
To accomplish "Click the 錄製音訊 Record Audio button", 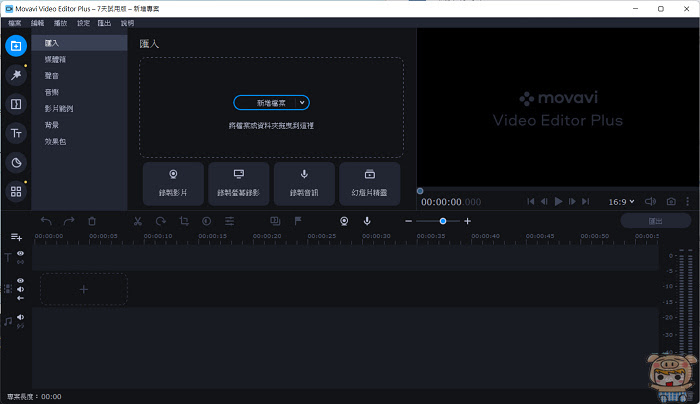I will tap(304, 183).
